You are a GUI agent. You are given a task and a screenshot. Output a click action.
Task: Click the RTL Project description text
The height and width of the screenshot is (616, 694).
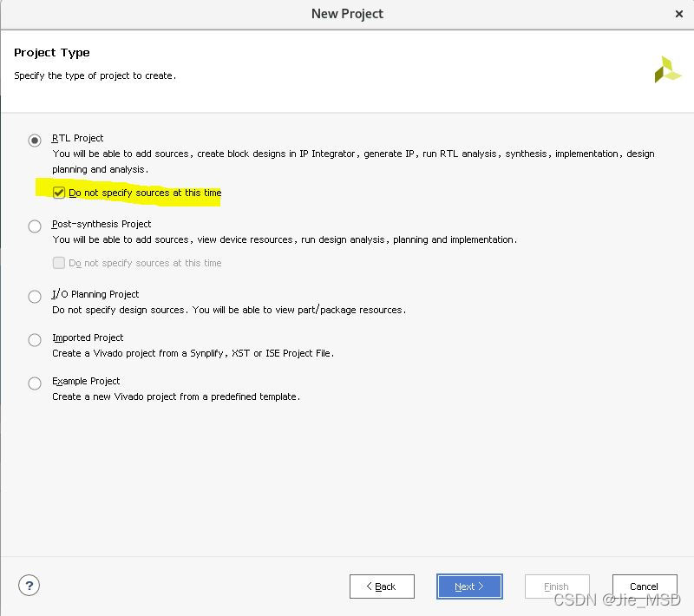pos(353,161)
